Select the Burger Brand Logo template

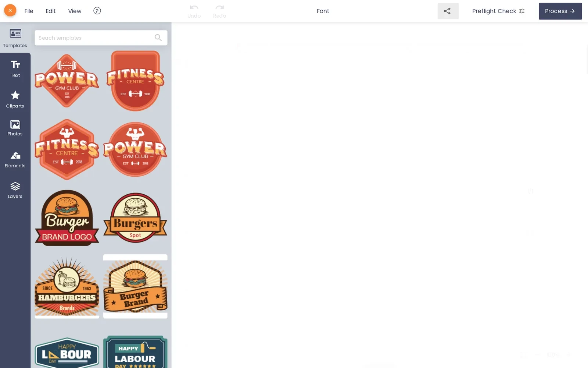point(67,218)
